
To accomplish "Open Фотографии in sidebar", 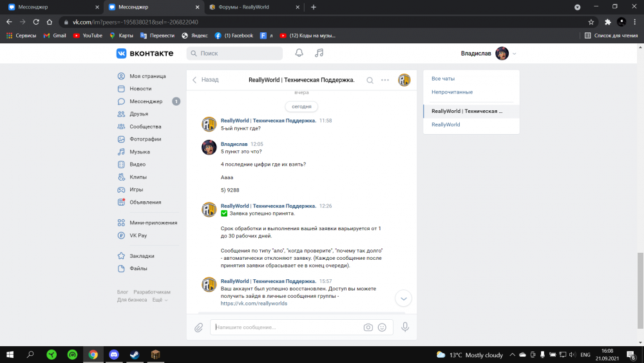I will point(145,139).
